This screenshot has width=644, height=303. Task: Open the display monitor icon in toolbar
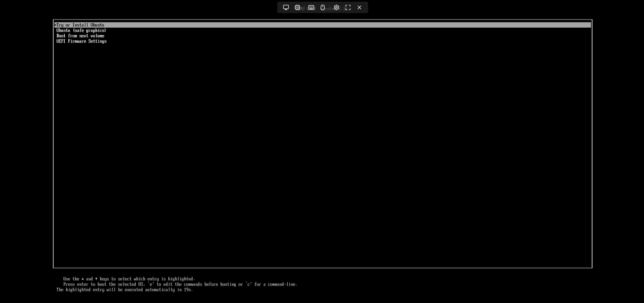(286, 7)
